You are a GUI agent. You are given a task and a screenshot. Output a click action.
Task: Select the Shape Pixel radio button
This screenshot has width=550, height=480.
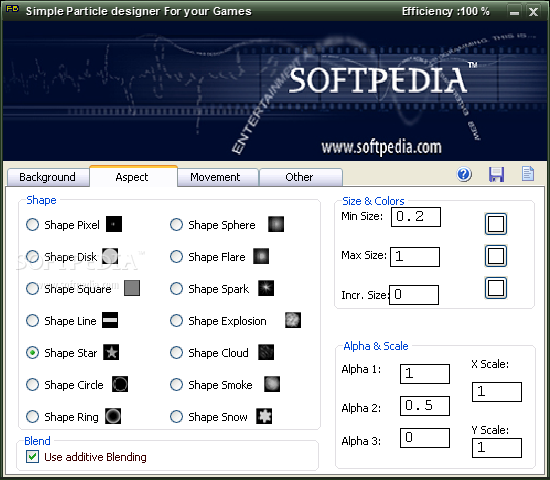tap(33, 225)
